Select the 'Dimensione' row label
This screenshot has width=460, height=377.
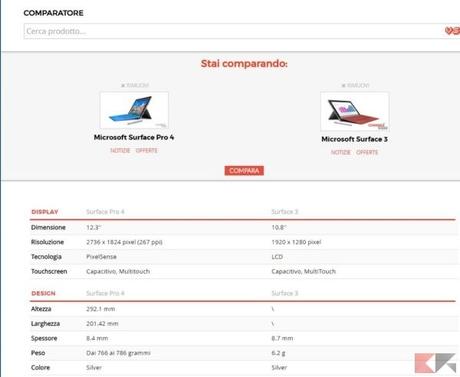click(48, 227)
